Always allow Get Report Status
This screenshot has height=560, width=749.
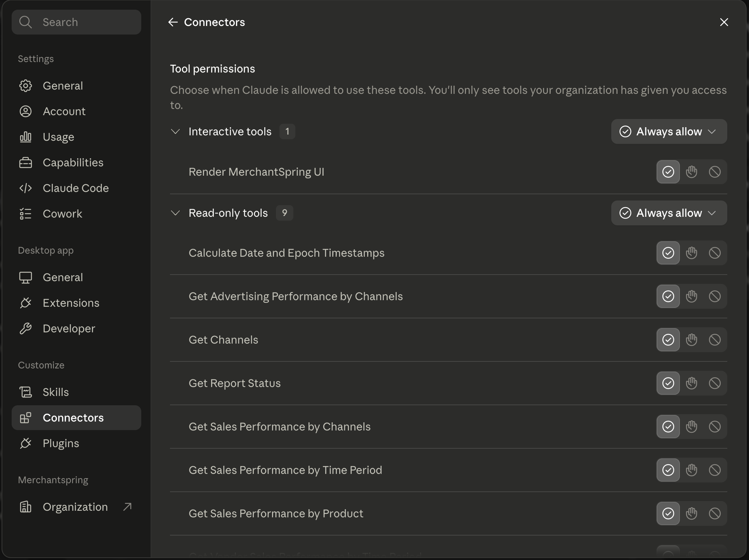[668, 383]
